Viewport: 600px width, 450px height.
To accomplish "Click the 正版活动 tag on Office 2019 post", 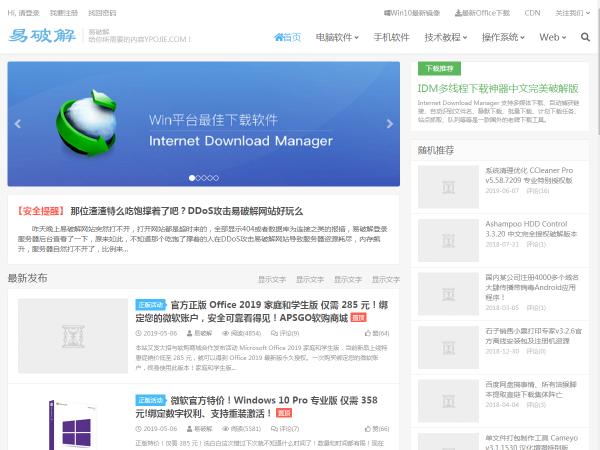I will [151, 305].
